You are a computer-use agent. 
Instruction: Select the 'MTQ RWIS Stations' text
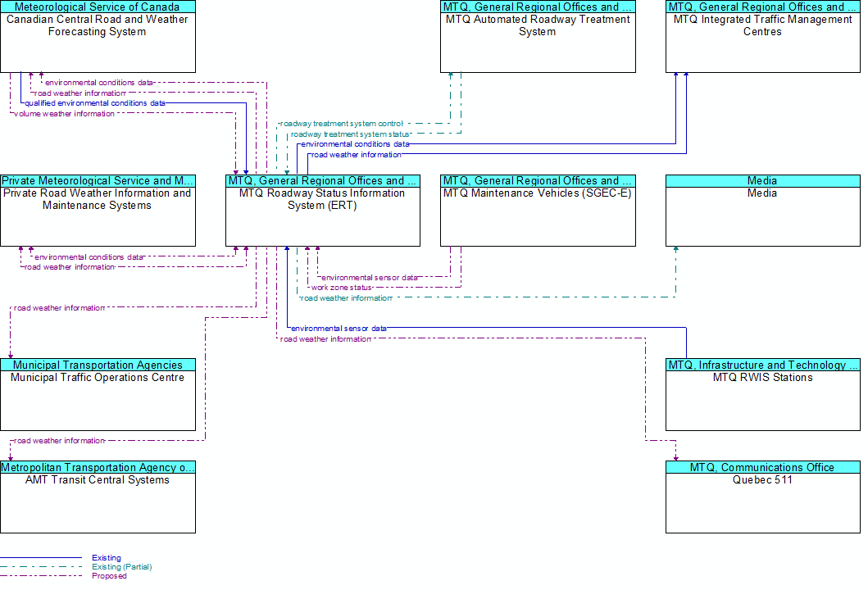pyautogui.click(x=763, y=378)
